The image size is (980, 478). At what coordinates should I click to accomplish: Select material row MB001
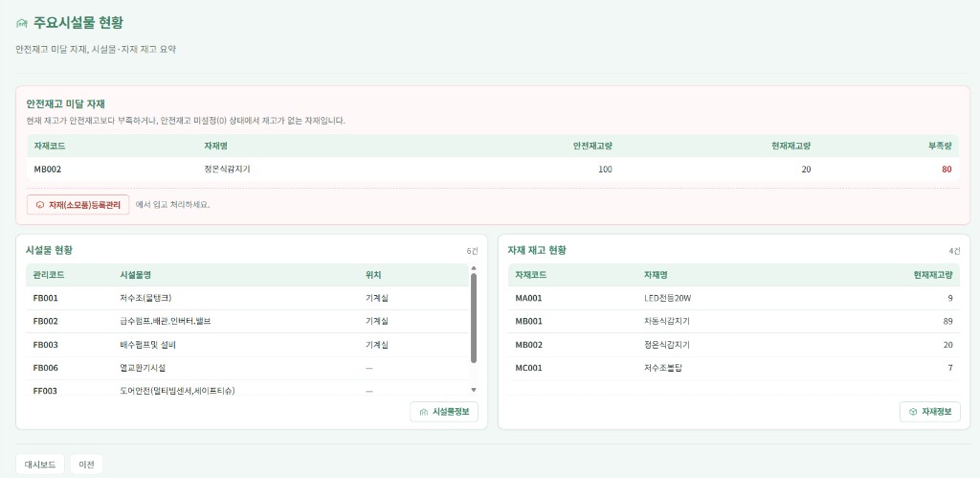(x=734, y=321)
